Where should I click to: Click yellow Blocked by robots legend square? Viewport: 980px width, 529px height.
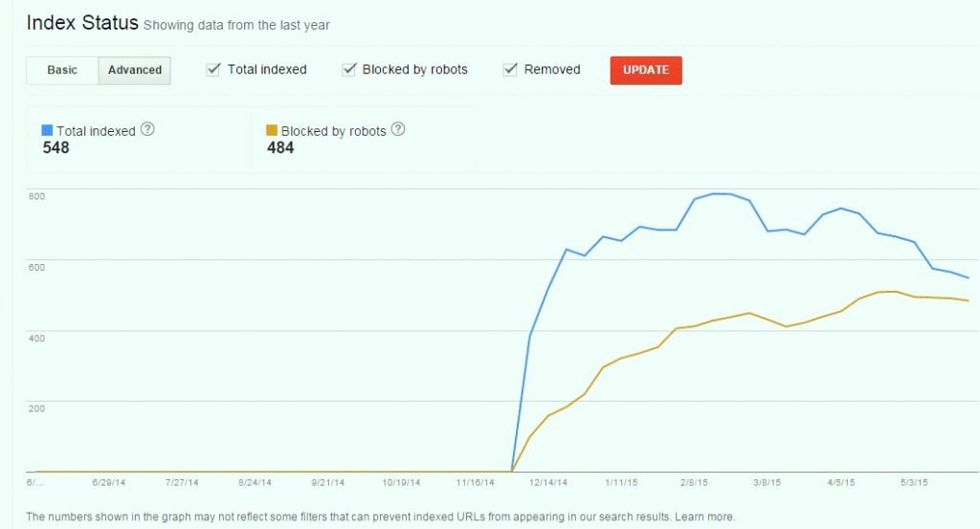pos(272,130)
